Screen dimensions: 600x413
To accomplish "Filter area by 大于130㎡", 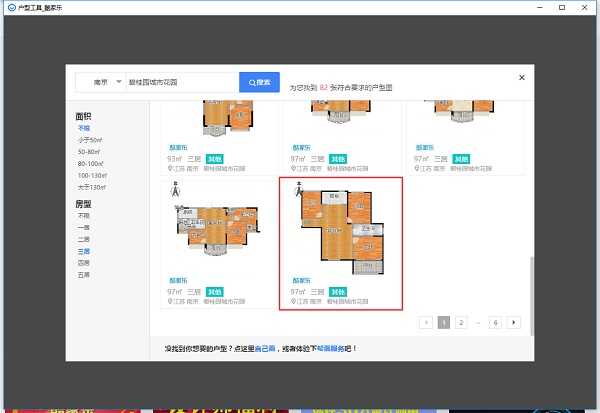I will [x=91, y=187].
